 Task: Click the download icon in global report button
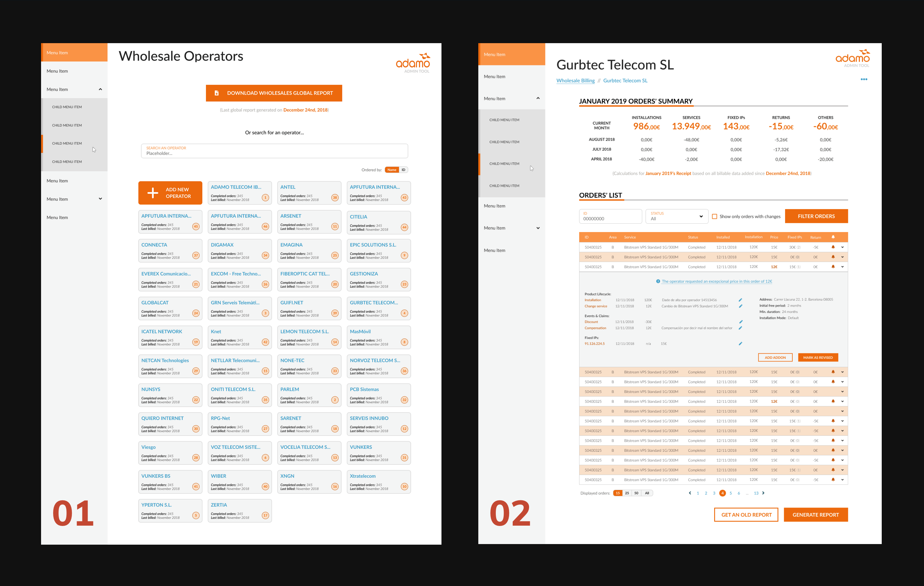click(x=217, y=93)
